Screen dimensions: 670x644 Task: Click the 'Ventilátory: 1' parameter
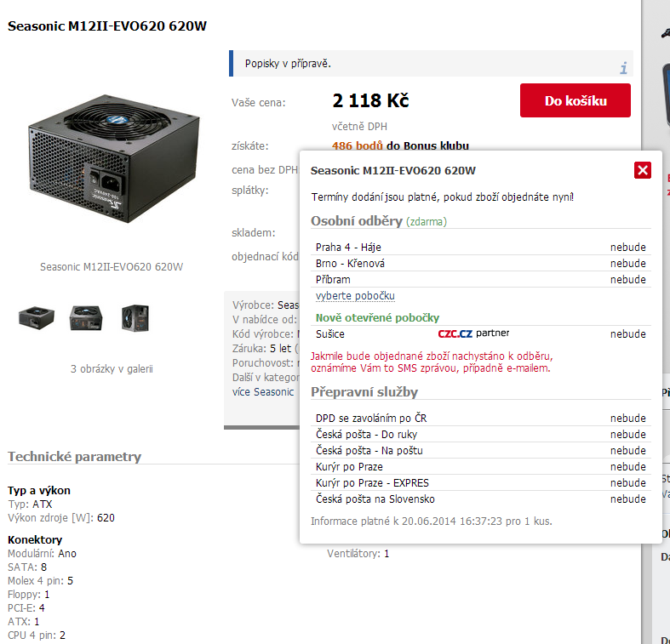click(358, 554)
